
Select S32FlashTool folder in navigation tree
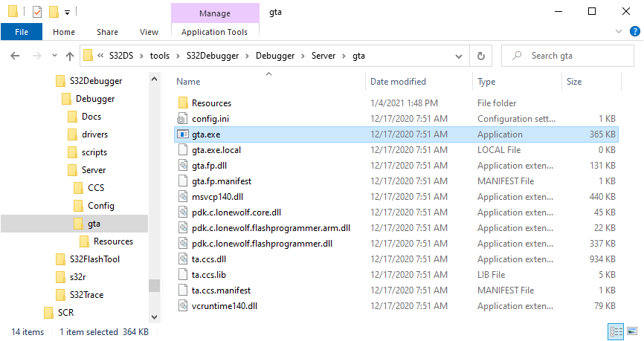[x=94, y=259]
